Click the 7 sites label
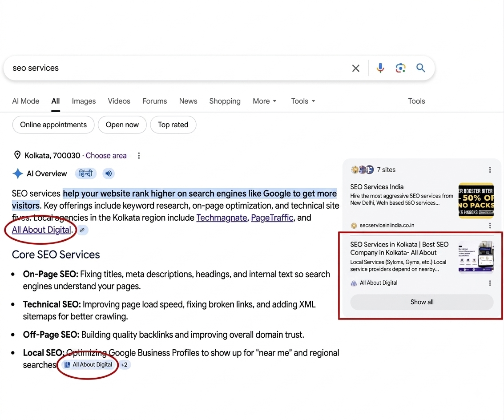The width and height of the screenshot is (504, 420). pos(386,170)
